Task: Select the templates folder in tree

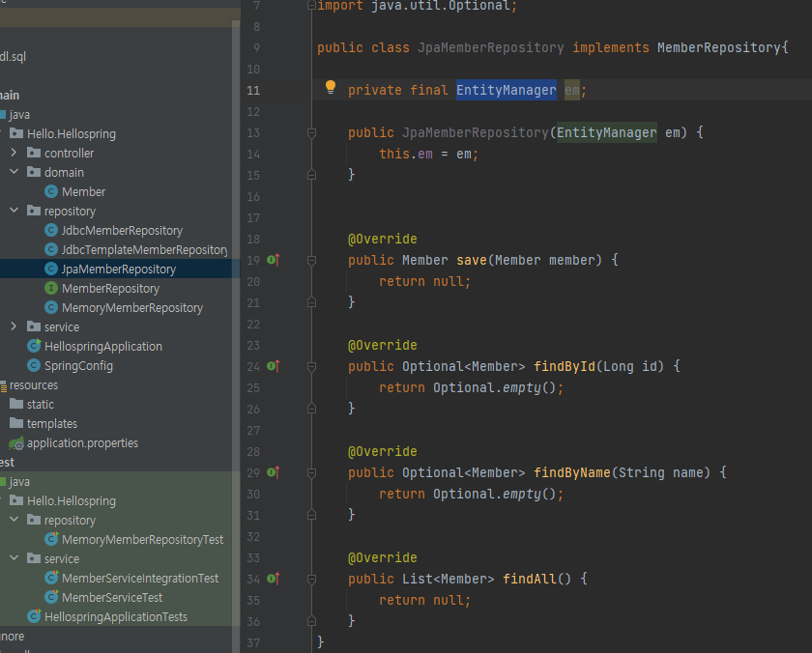Action: pos(52,424)
